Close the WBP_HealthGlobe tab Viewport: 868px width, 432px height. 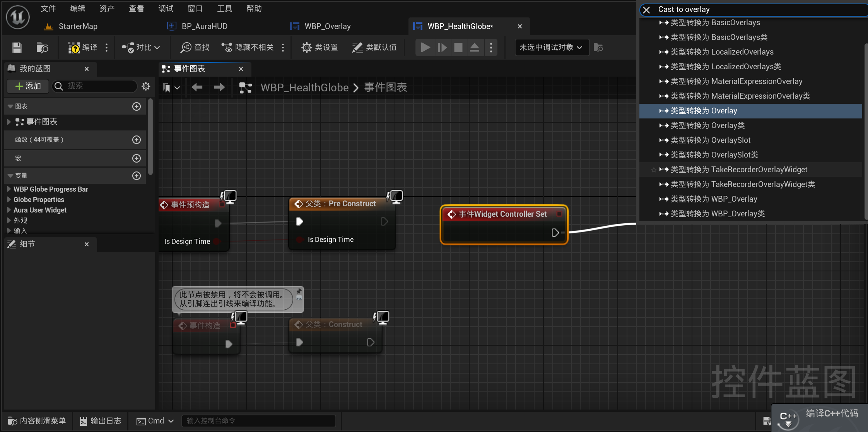click(x=520, y=26)
